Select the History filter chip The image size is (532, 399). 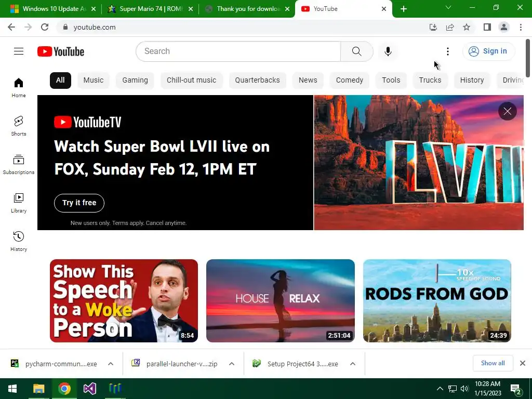(x=472, y=81)
